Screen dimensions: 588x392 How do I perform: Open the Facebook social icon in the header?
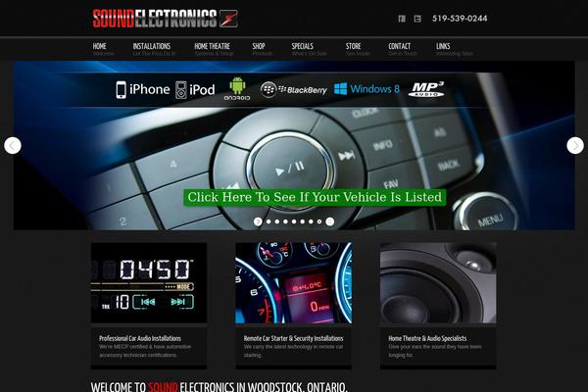pyautogui.click(x=402, y=19)
